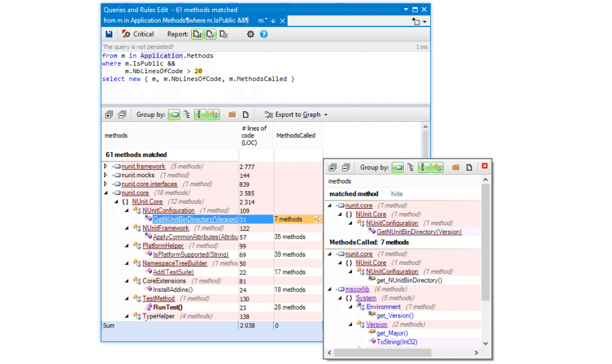Close the popup panel with red X
Viewport: 612px width, 364px height.
point(485,166)
